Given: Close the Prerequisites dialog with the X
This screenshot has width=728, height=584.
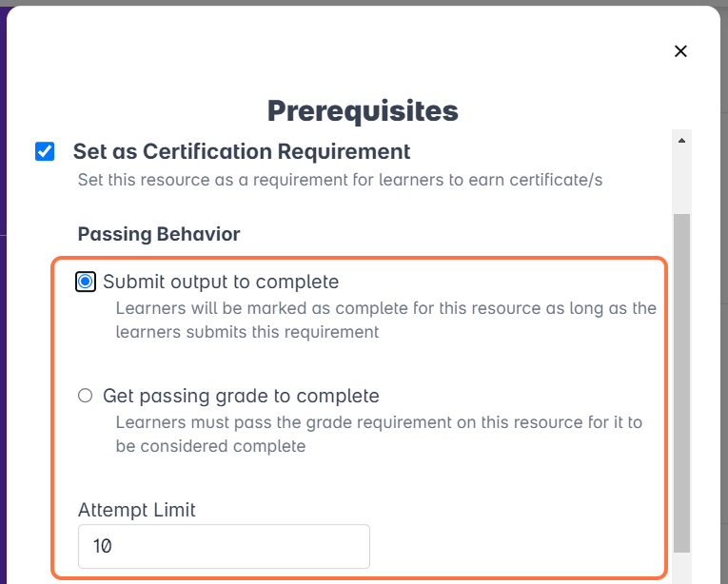Looking at the screenshot, I should (680, 51).
